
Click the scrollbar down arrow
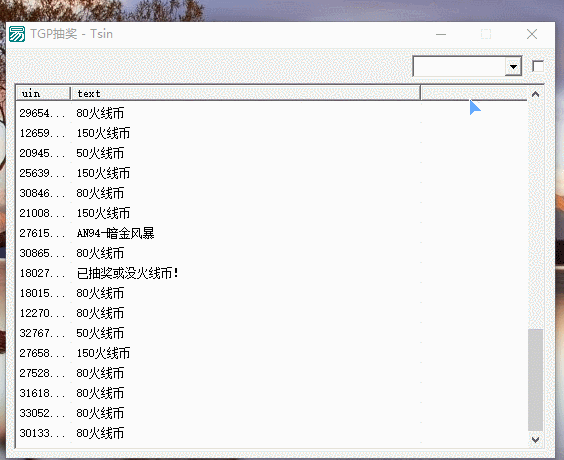click(535, 439)
